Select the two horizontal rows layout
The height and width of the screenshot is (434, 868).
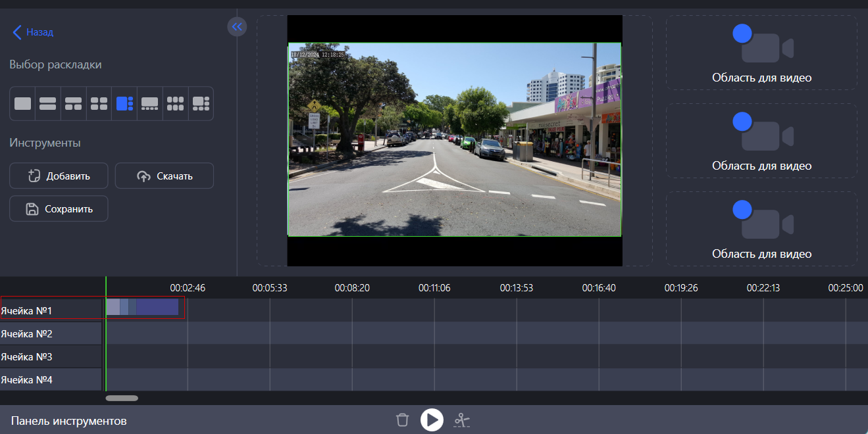47,103
